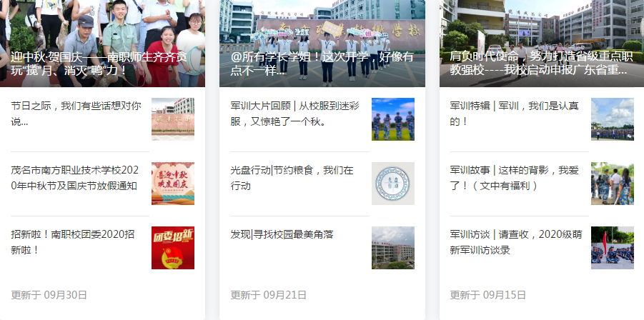Click the campus building thumbnail beside 寻找校园最美角落
This screenshot has width=644, height=320.
[x=393, y=248]
